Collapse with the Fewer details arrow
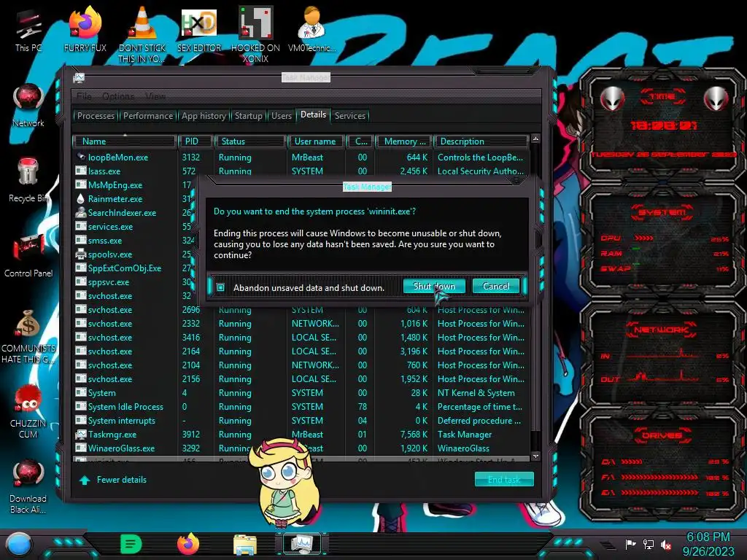This screenshot has height=560, width=747. (85, 480)
